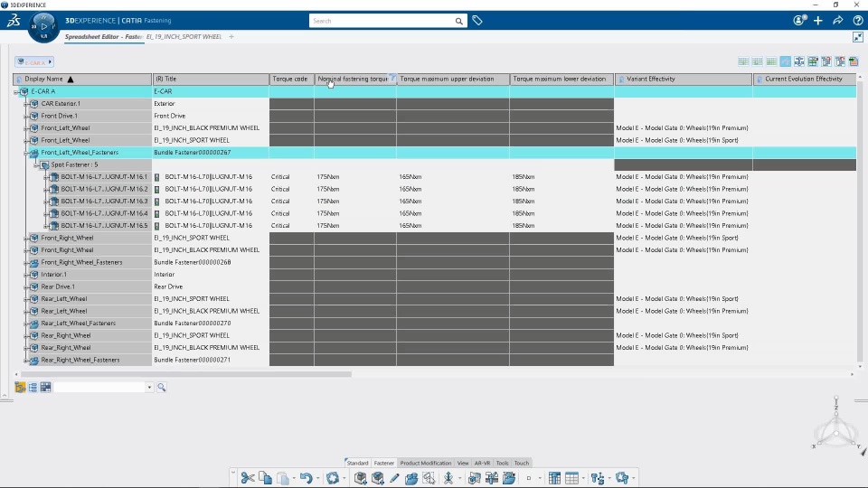Switch to the Standard toolbar tab

pos(357,463)
